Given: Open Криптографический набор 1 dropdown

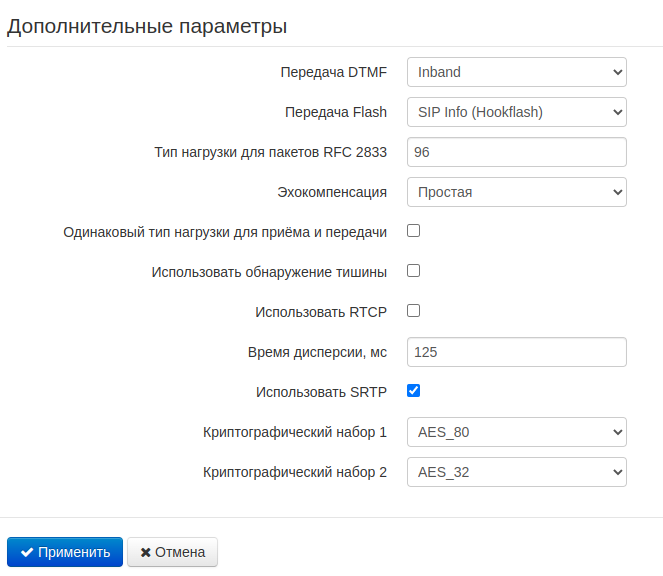Looking at the screenshot, I should (516, 432).
